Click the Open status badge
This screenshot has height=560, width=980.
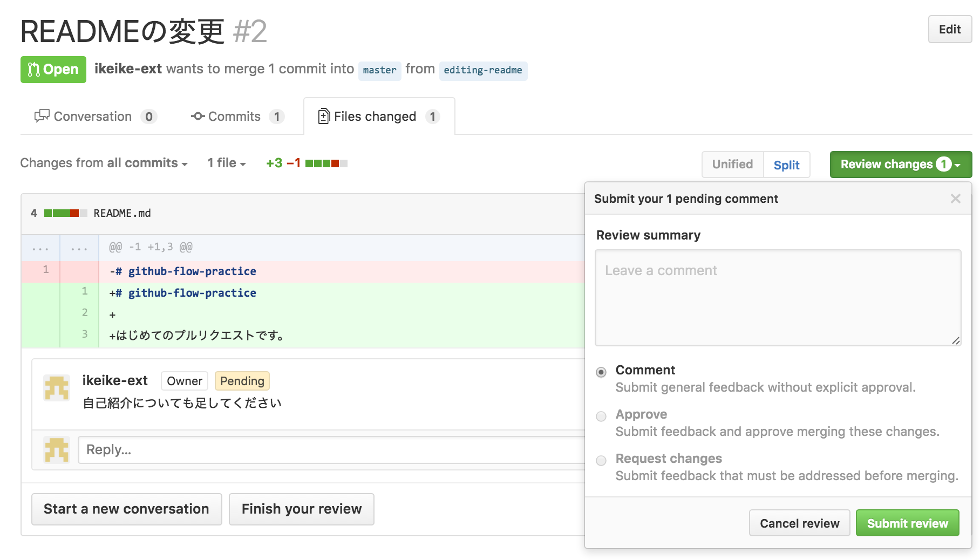(x=53, y=70)
